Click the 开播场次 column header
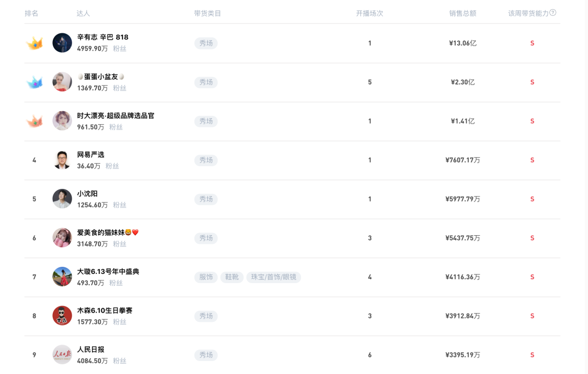Screen dimensions: 588x374 point(370,13)
